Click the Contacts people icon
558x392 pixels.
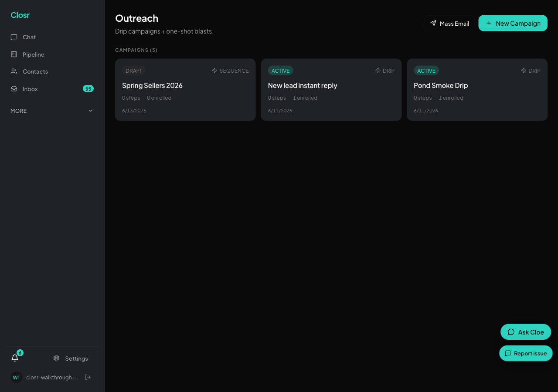click(x=14, y=71)
